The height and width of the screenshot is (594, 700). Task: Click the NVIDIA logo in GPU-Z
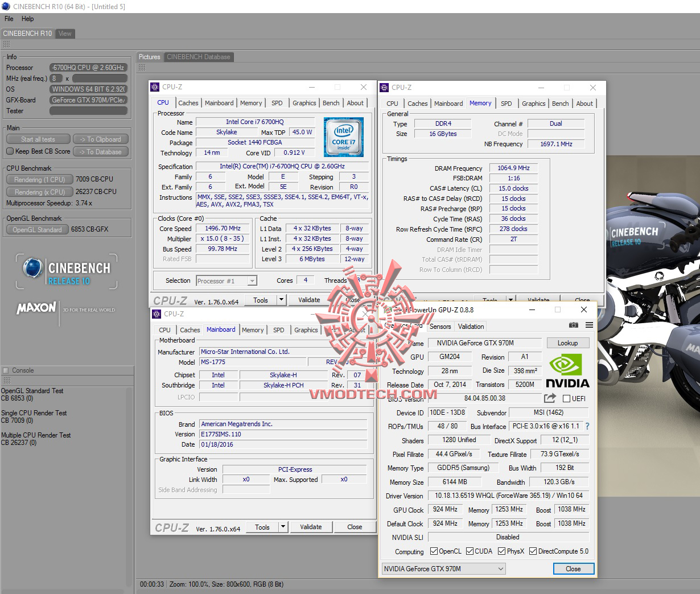coord(569,371)
